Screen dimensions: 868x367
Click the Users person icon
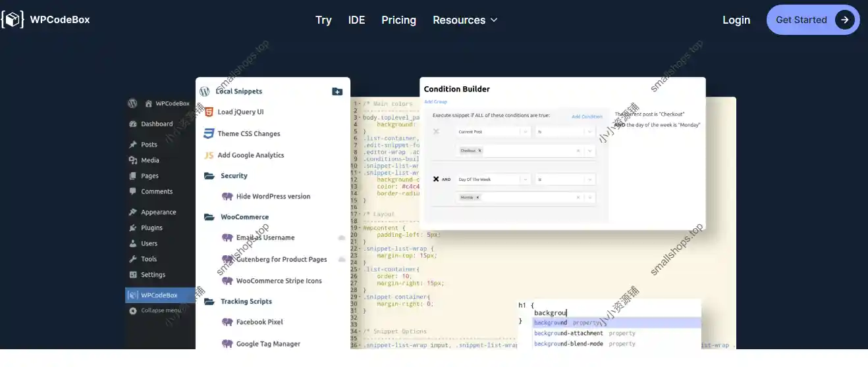pos(133,243)
